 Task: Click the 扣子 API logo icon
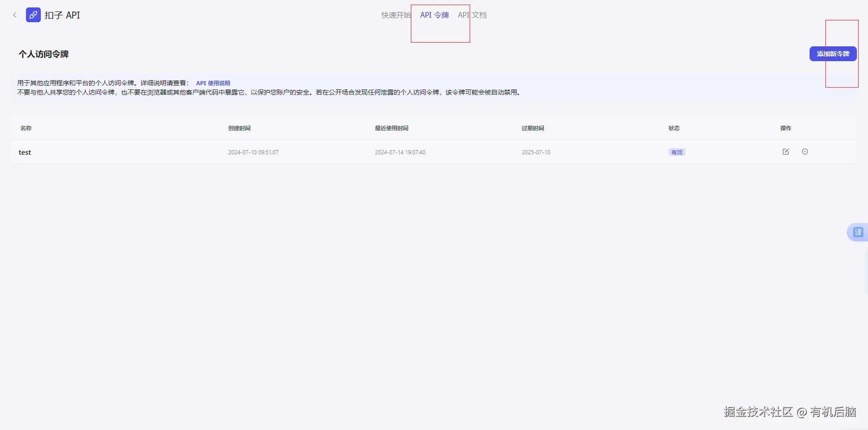33,15
